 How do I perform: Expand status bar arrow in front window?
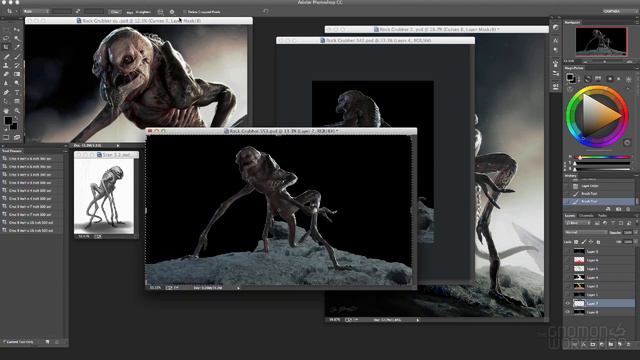click(238, 288)
